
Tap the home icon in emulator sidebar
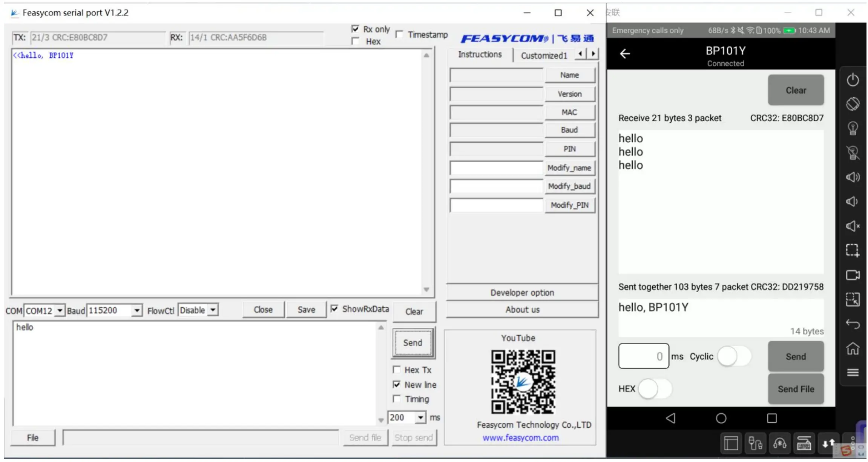[x=852, y=348]
